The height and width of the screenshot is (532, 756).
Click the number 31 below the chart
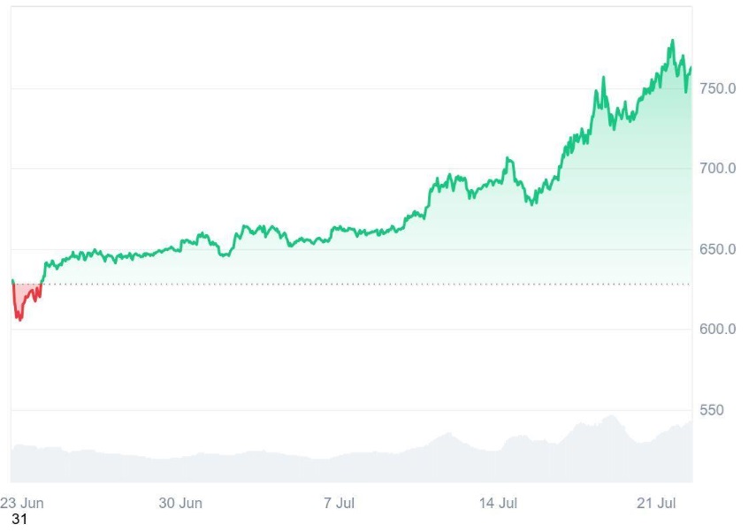pyautogui.click(x=19, y=520)
